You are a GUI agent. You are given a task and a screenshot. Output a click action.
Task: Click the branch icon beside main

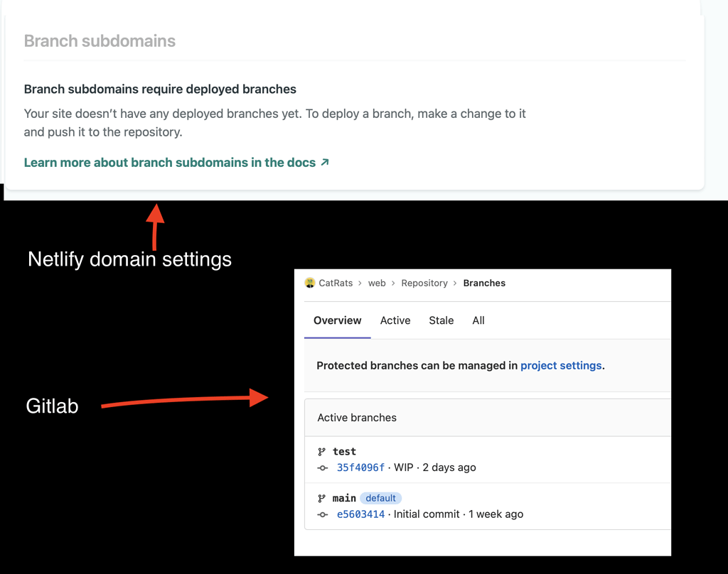(x=322, y=499)
